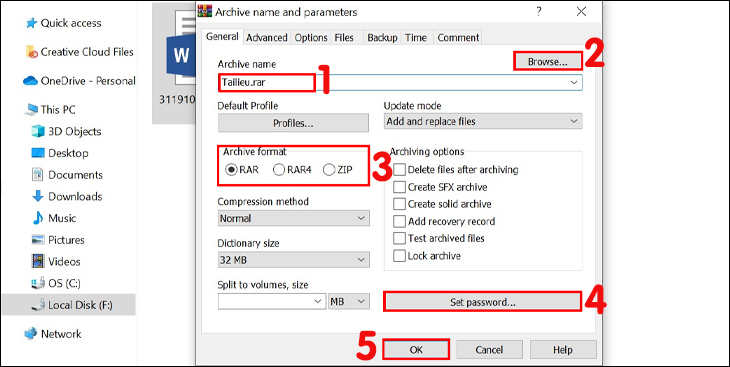Click the Help button
The height and width of the screenshot is (367, 730).
point(563,349)
